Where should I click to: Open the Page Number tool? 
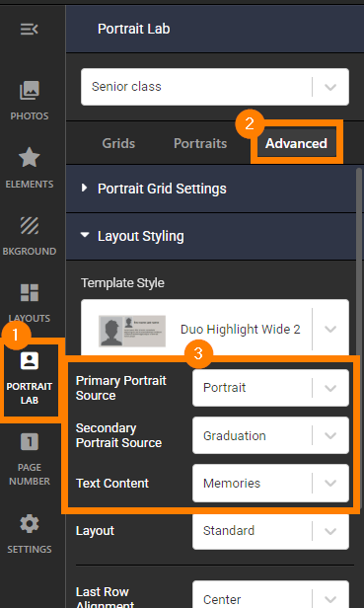30,459
